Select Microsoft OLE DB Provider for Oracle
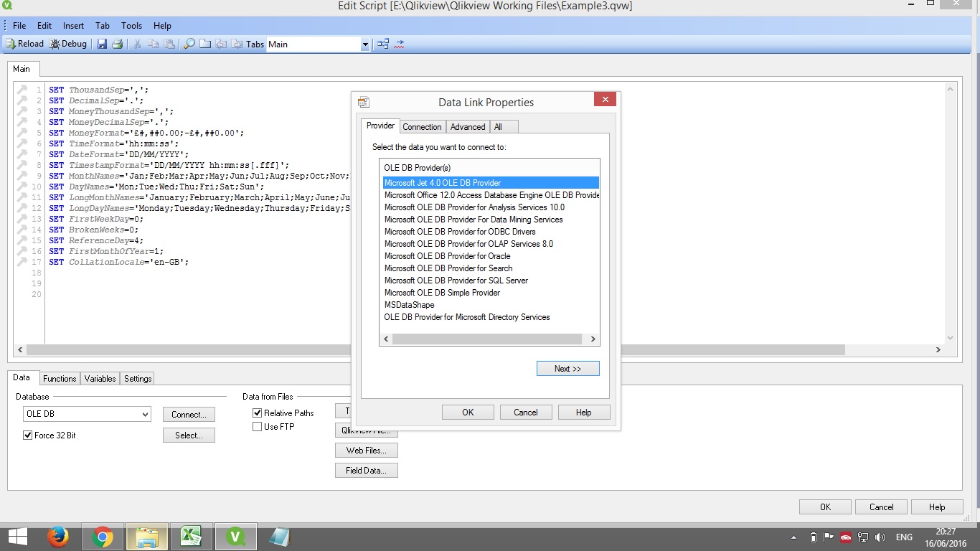 pos(448,256)
